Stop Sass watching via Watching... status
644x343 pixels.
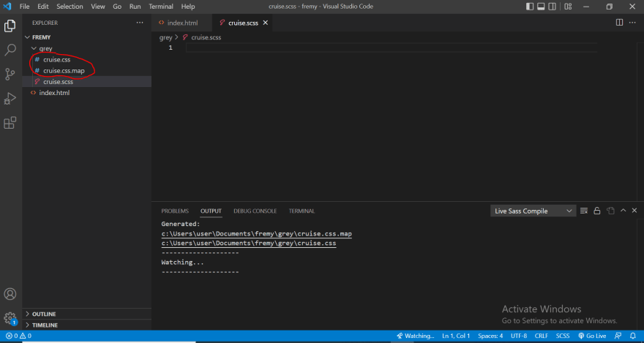(415, 336)
